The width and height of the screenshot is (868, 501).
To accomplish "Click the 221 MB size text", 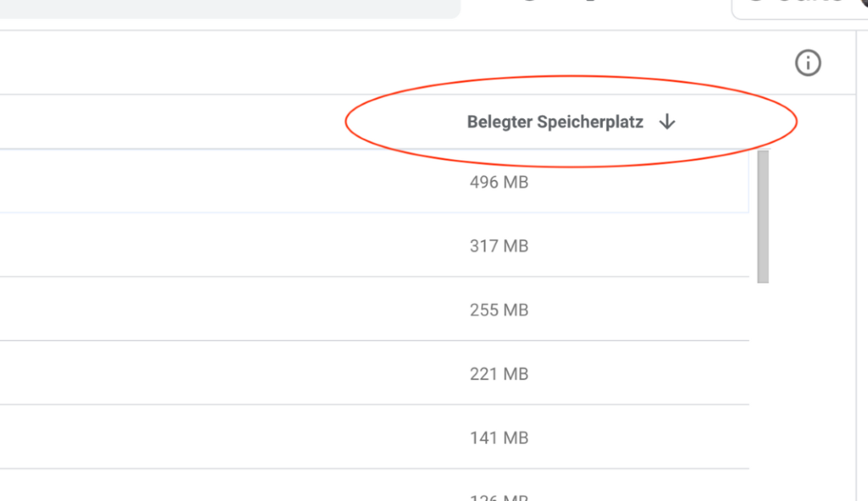I will click(499, 374).
